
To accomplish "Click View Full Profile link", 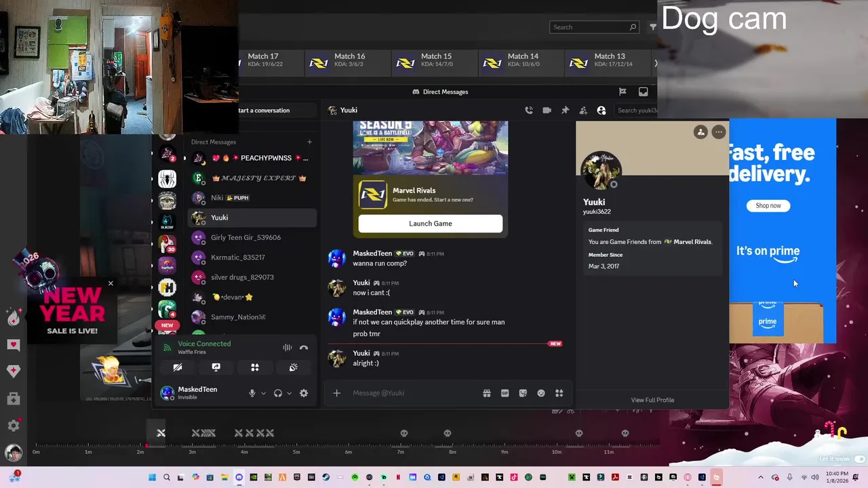I will point(652,400).
